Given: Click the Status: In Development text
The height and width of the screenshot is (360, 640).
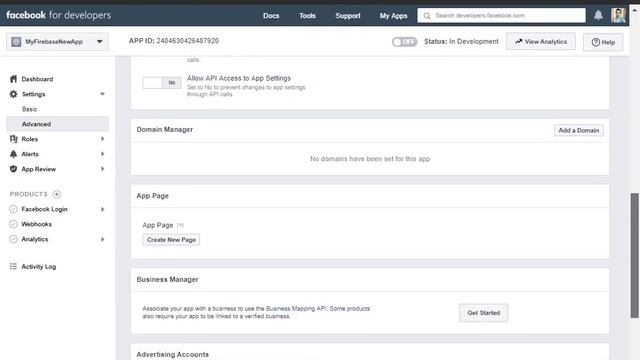Looking at the screenshot, I should [461, 42].
